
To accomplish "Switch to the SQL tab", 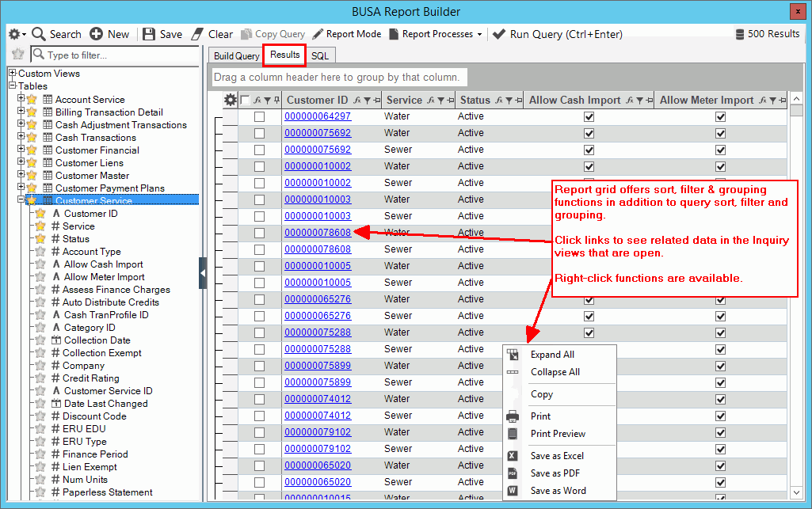I will coord(319,55).
